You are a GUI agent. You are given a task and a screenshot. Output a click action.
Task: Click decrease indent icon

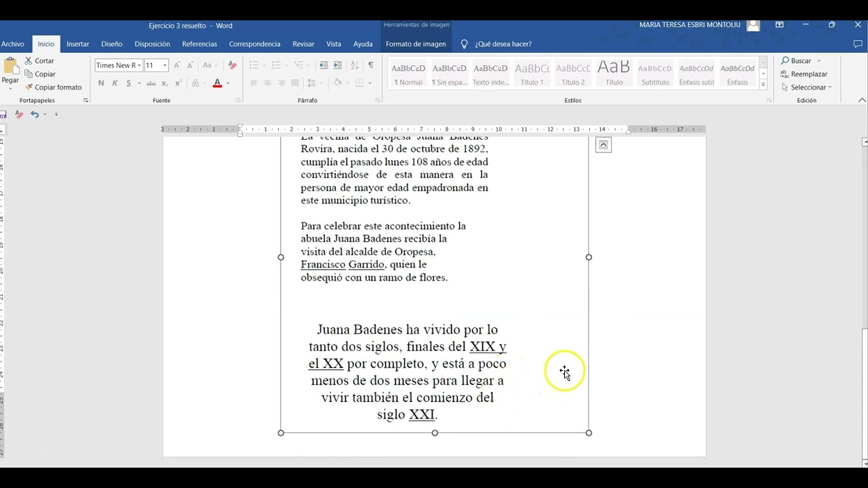pos(323,66)
